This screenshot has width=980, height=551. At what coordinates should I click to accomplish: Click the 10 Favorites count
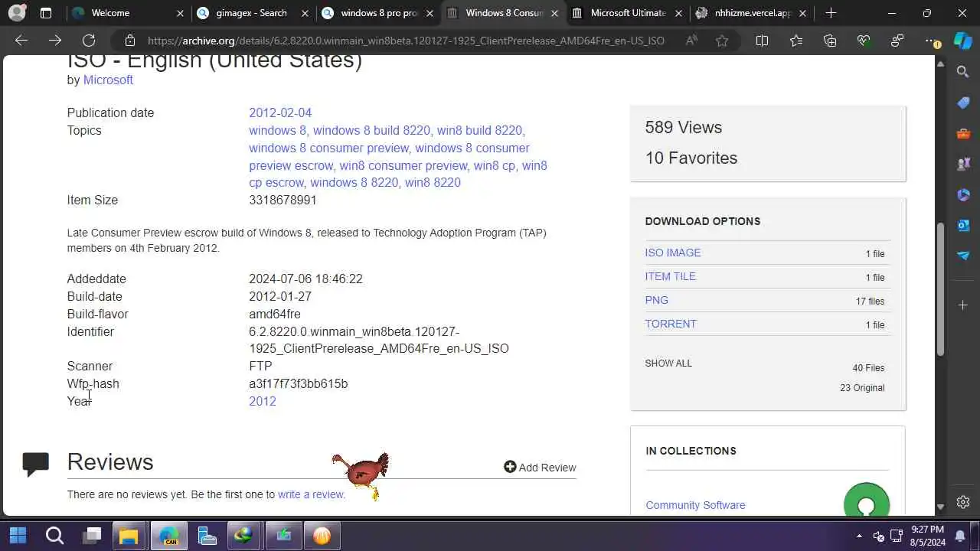(x=691, y=158)
